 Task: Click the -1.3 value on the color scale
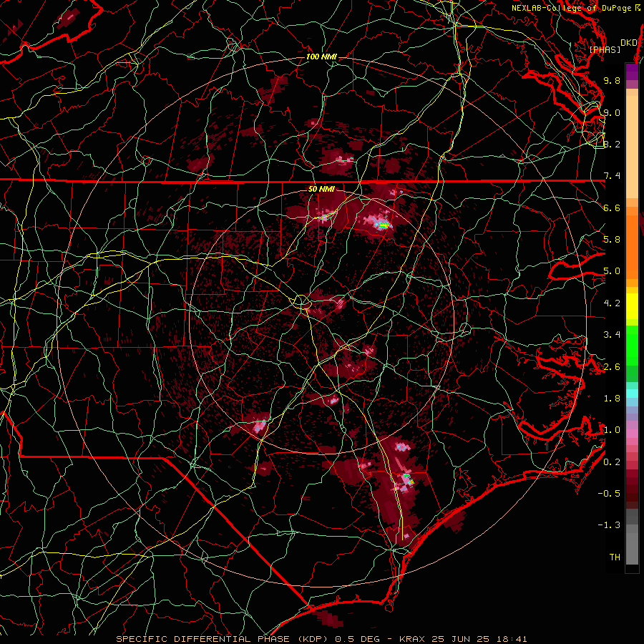609,525
